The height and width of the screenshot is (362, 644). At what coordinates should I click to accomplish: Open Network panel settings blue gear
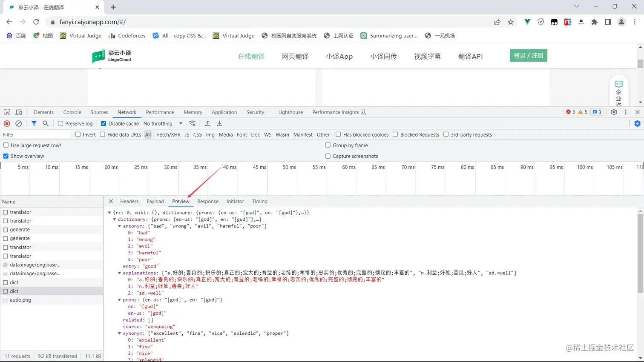637,123
